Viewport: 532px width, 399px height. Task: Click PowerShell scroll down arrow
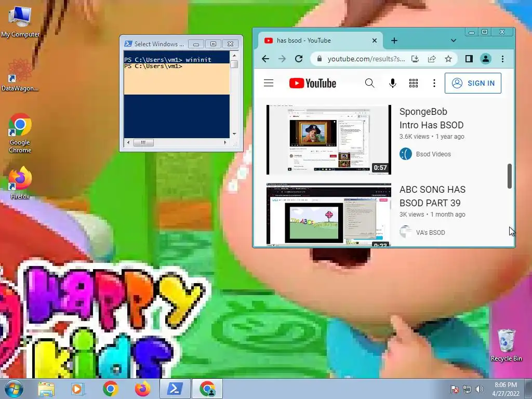click(x=234, y=134)
